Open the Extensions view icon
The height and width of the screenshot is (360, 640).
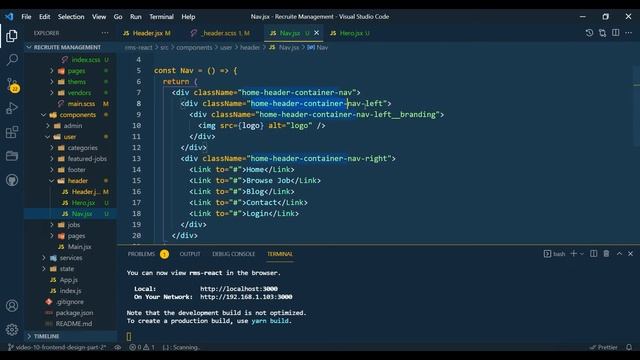(x=12, y=132)
